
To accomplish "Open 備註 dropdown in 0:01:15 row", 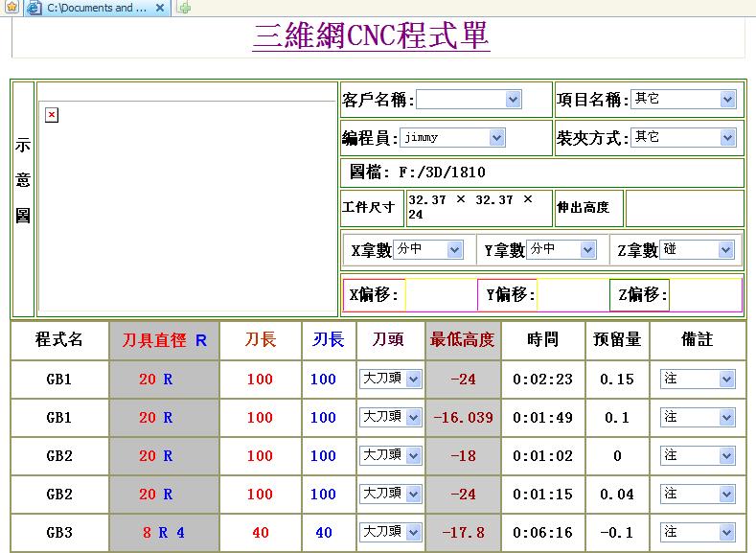I will 698,495.
